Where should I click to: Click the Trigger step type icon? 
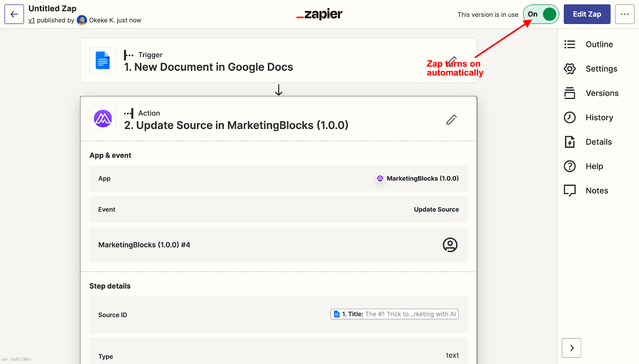pos(129,55)
